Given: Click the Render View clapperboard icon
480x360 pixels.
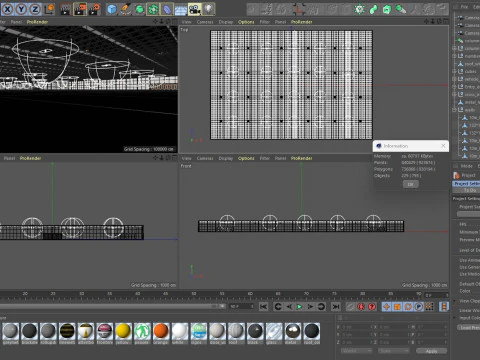Looking at the screenshot, I should (66, 9).
